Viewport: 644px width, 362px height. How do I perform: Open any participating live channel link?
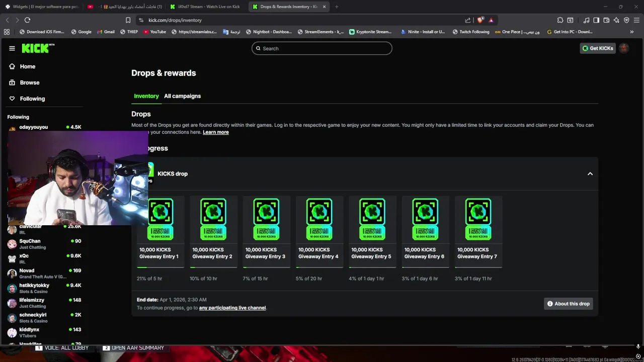pyautogui.click(x=232, y=308)
